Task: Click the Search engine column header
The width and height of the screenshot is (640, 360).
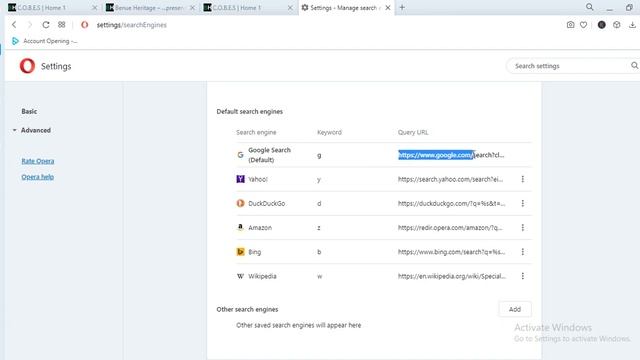Action: pos(256,132)
